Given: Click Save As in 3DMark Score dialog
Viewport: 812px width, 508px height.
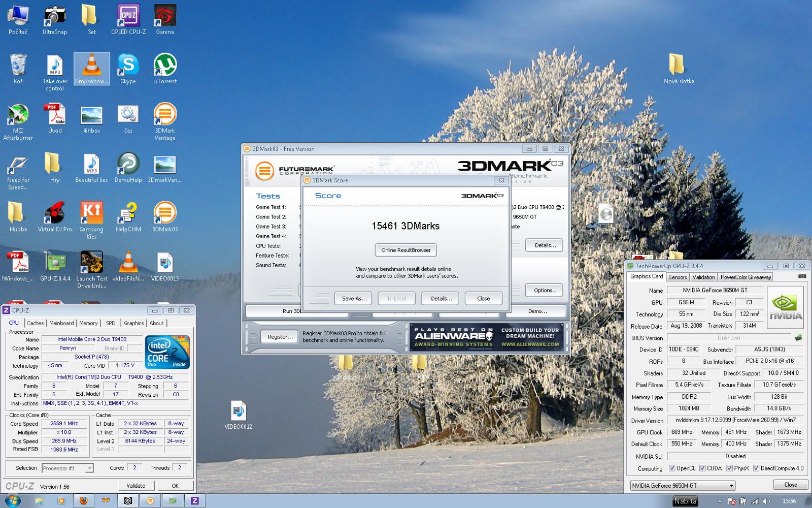Looking at the screenshot, I should click(x=354, y=298).
